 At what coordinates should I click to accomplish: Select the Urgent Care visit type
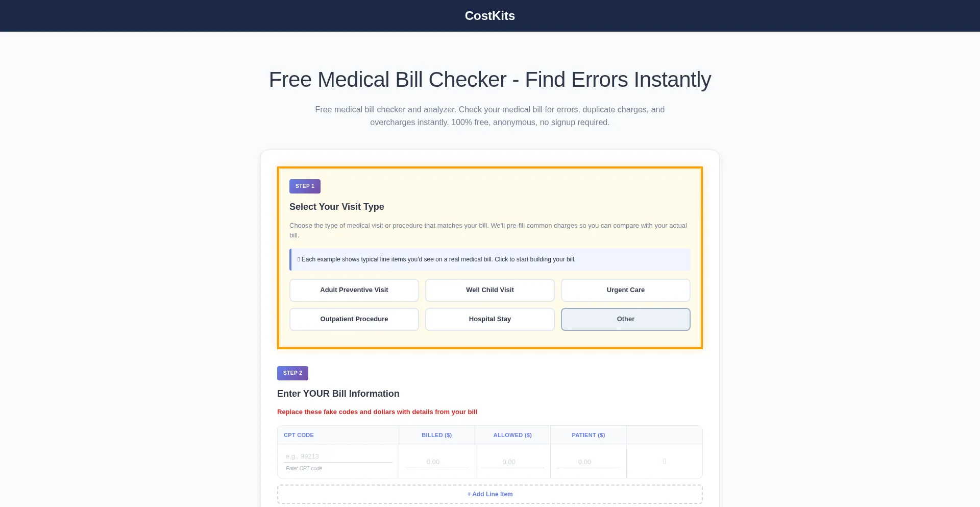coord(626,290)
